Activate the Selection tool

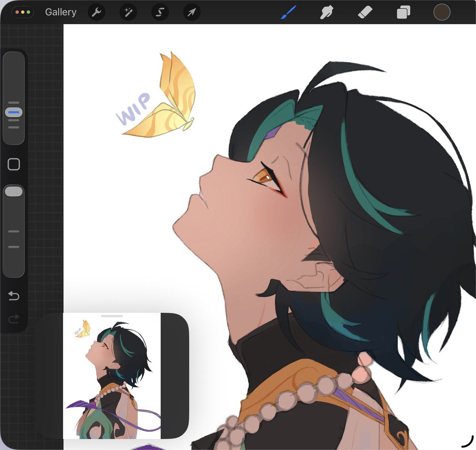(160, 12)
